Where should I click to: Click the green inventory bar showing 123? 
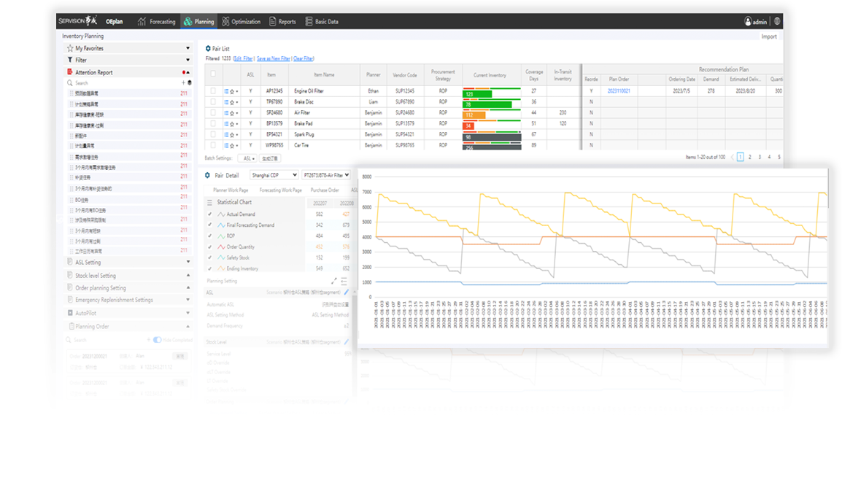[477, 94]
